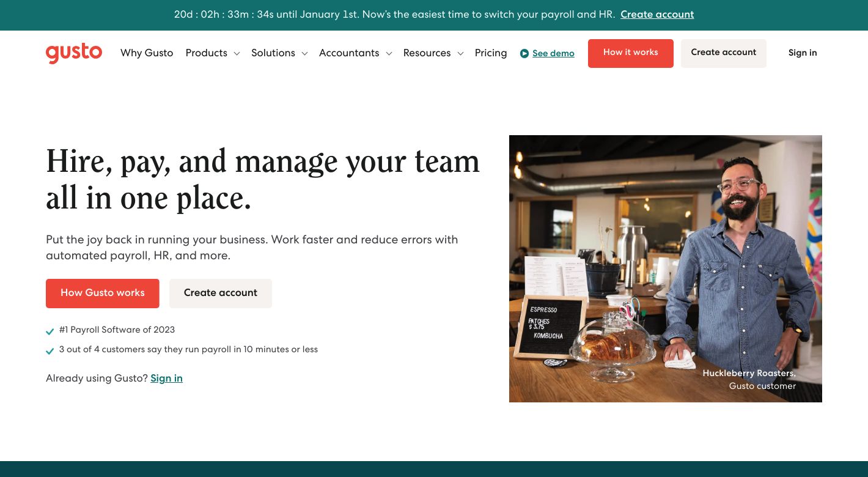Open the Products menu
This screenshot has height=477, width=868.
pos(207,53)
